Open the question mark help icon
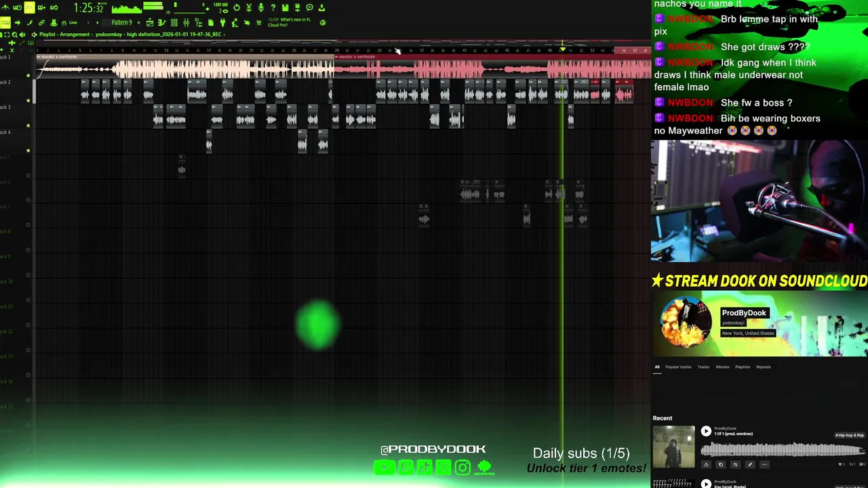Viewport: 868px width, 488px height. pyautogui.click(x=273, y=7)
